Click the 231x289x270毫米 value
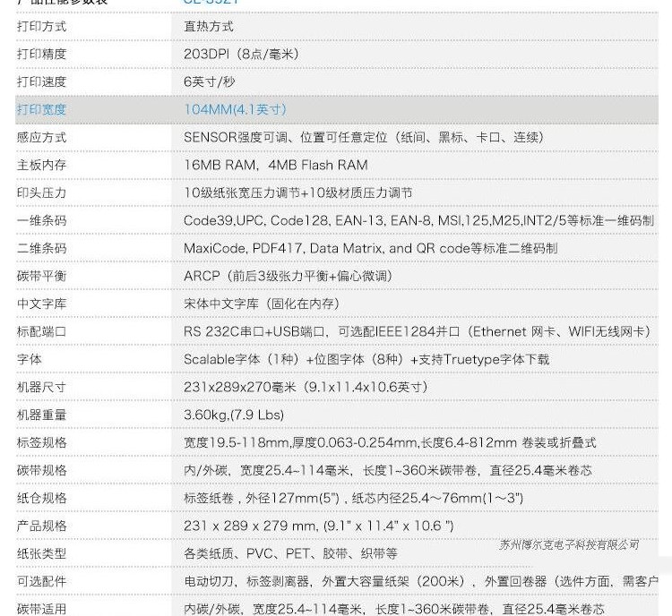672x616 pixels. [x=306, y=388]
